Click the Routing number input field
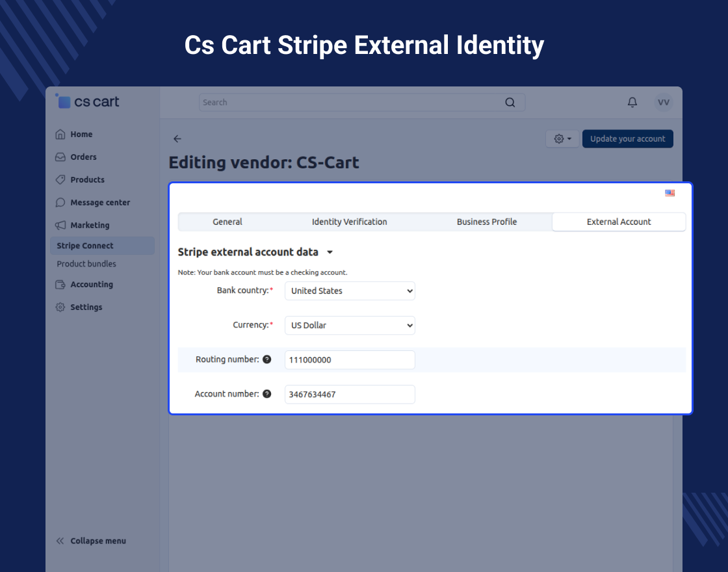728x572 pixels. 350,360
